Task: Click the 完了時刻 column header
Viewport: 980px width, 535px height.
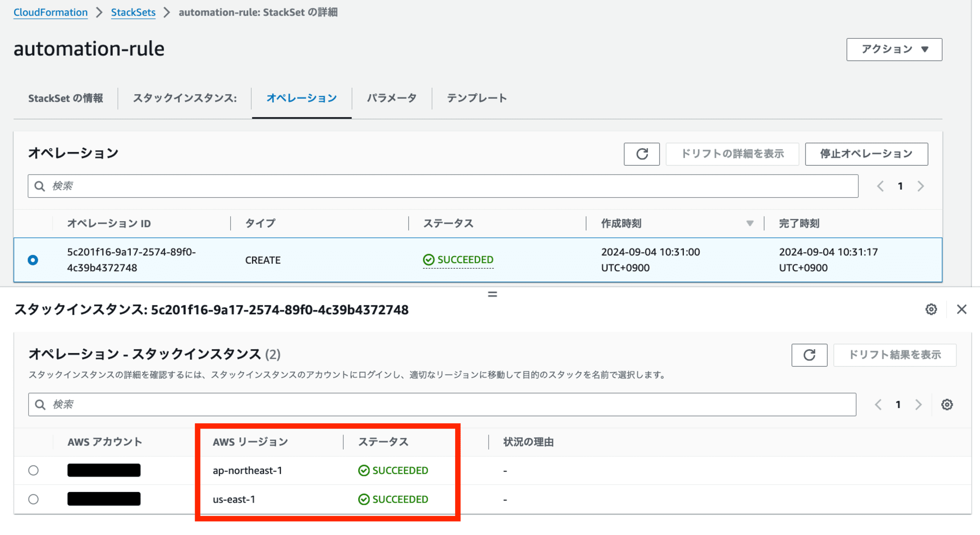Action: 799,224
